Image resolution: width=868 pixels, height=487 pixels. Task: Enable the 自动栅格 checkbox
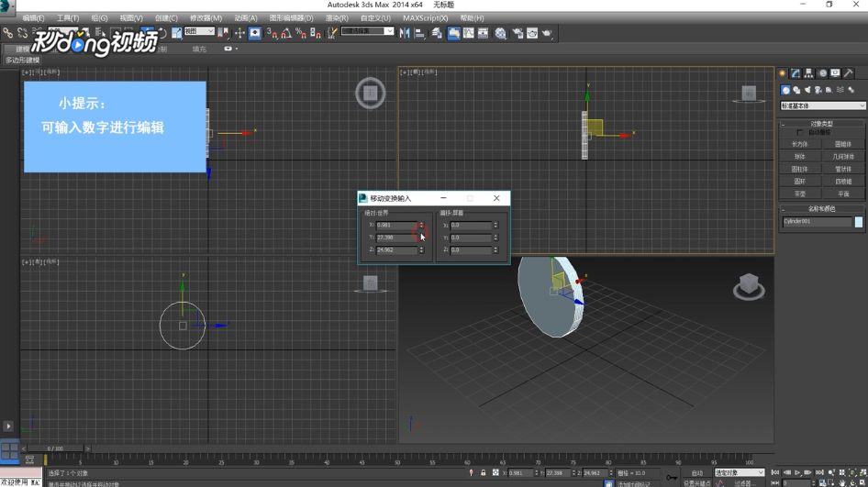(799, 133)
